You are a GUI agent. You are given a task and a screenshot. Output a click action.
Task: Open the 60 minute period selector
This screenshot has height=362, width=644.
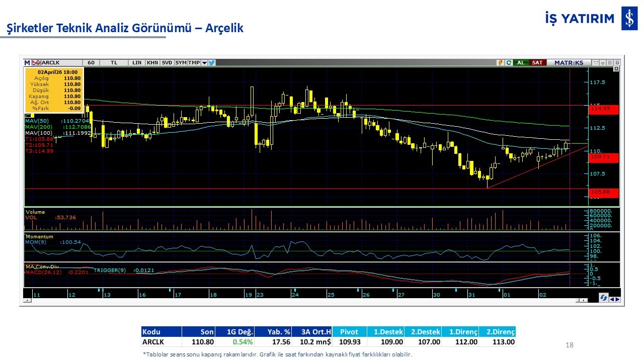[91, 63]
